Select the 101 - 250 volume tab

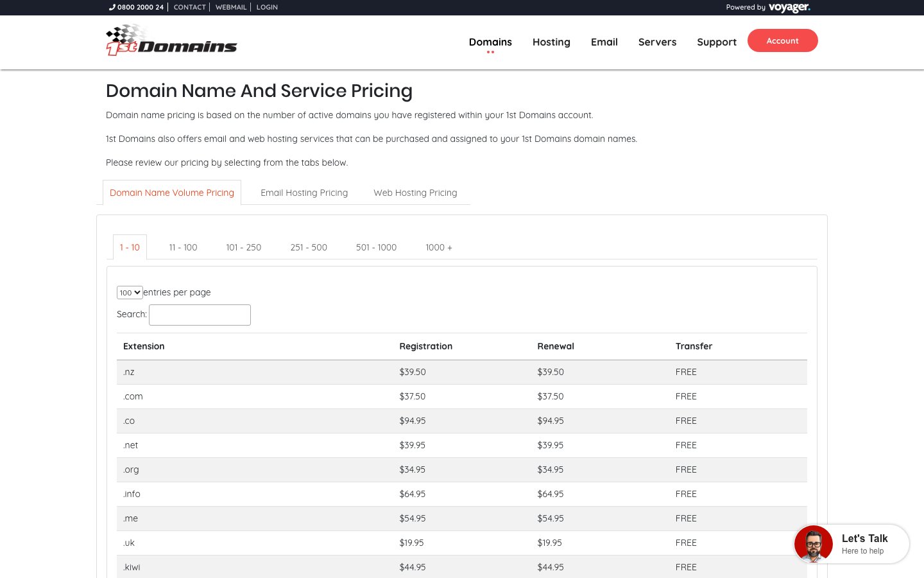click(x=244, y=247)
